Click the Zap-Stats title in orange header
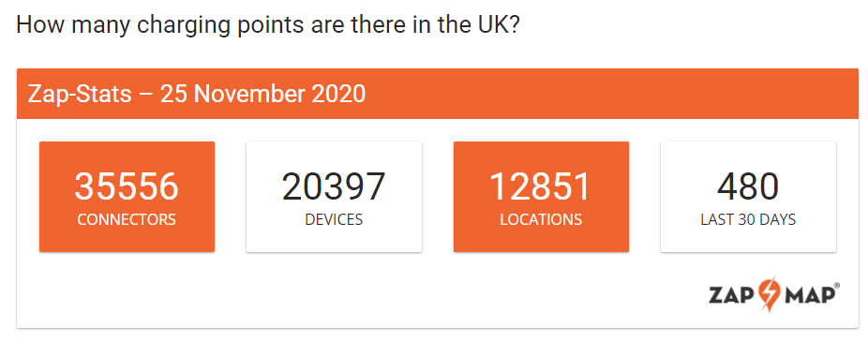This screenshot has height=357, width=868. [80, 94]
